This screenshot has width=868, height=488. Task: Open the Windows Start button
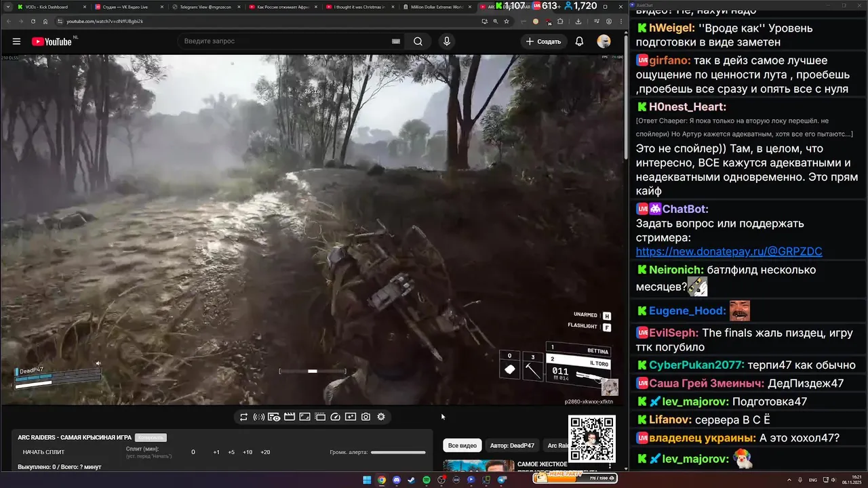pyautogui.click(x=367, y=480)
